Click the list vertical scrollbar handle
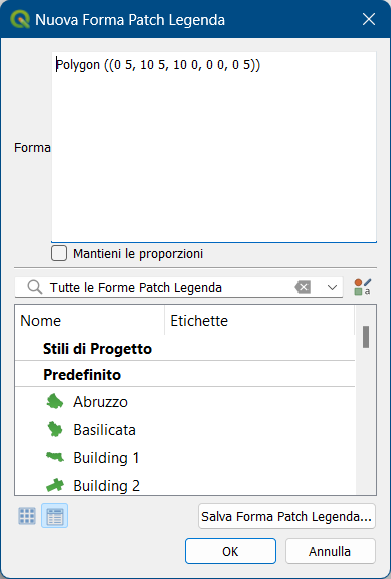Image resolution: width=391 pixels, height=579 pixels. point(366,337)
